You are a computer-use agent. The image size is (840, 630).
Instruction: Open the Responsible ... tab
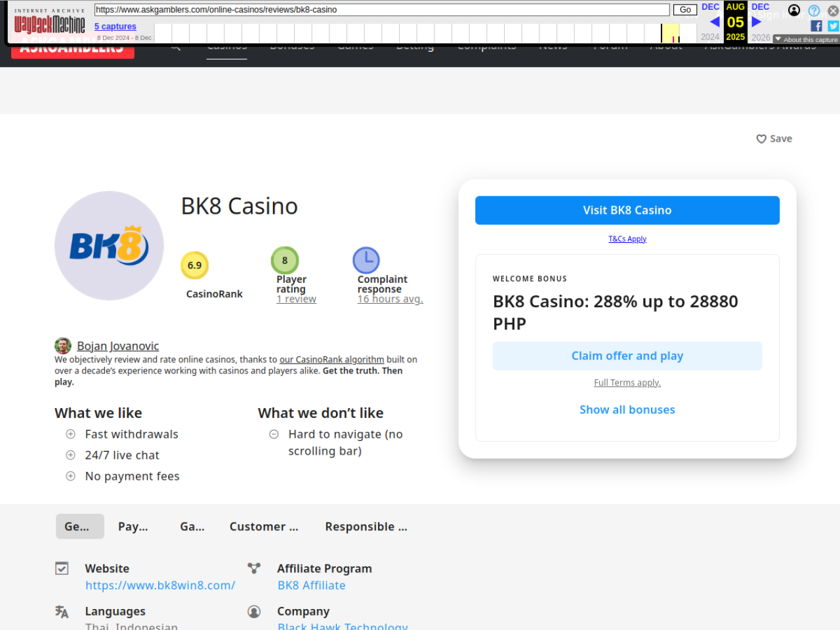[366, 526]
